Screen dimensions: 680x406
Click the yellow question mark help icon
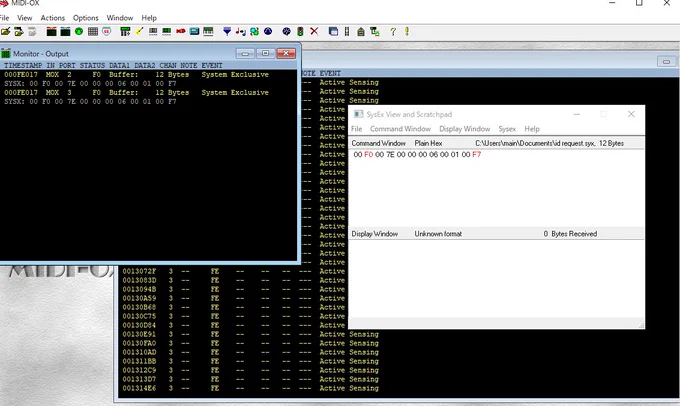point(393,31)
